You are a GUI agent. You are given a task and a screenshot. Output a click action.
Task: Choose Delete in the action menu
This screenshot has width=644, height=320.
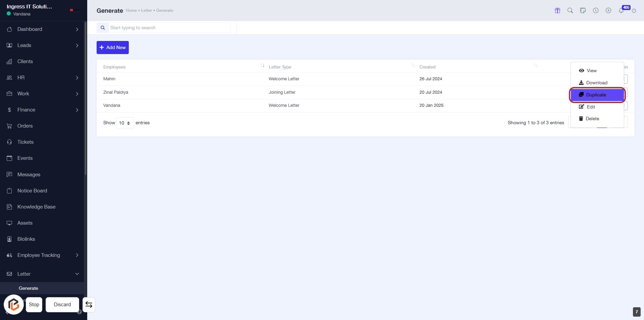[x=592, y=119]
